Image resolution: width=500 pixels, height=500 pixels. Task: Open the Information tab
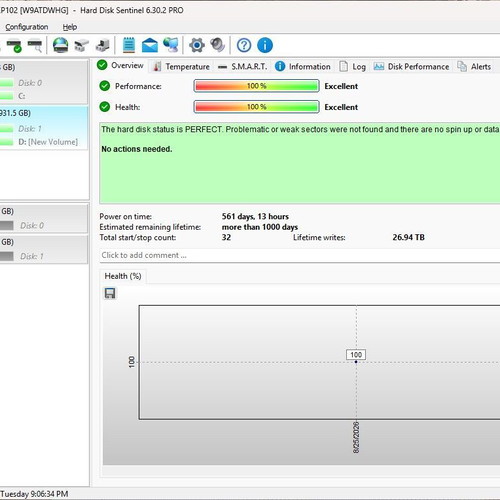tap(303, 67)
